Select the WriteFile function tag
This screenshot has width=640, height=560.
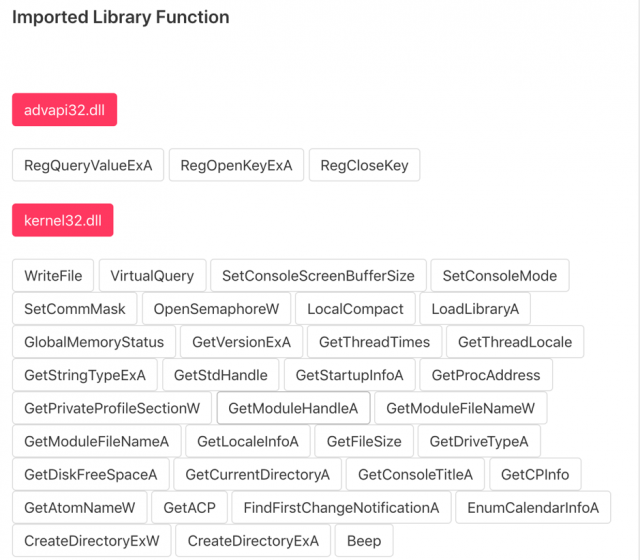53,276
